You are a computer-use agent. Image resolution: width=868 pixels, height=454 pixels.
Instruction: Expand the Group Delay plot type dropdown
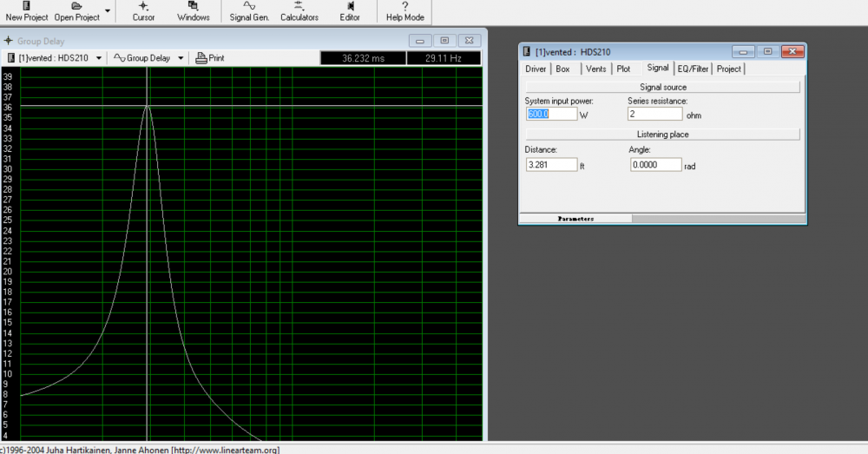(x=181, y=58)
